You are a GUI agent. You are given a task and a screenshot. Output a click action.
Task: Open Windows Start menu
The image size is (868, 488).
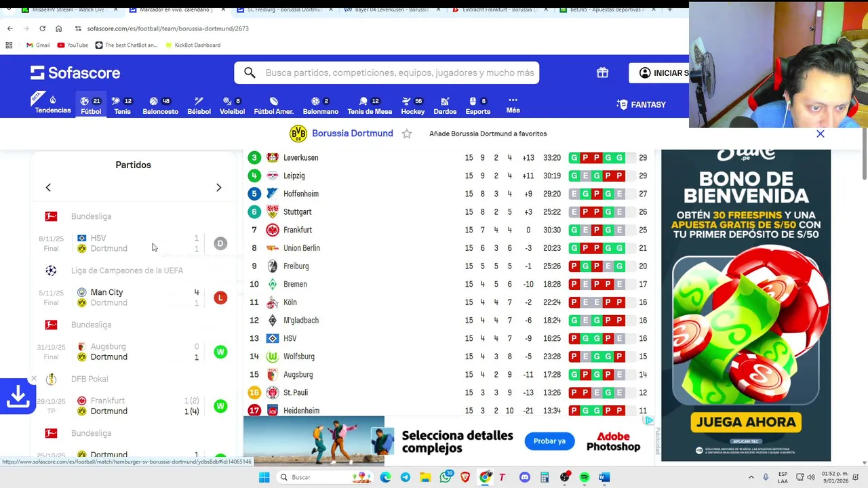(x=264, y=477)
